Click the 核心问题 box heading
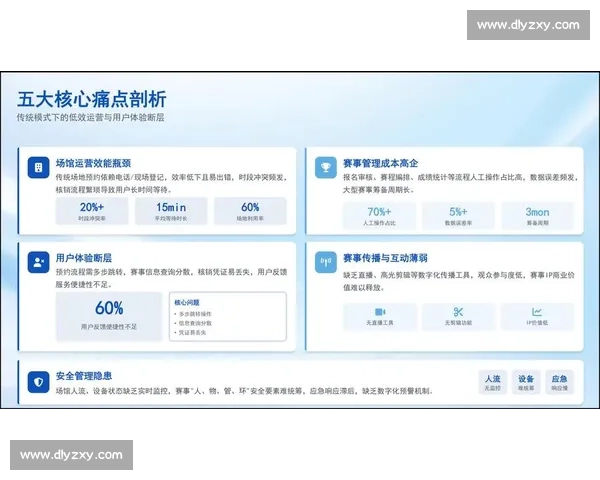This screenshot has height=480, width=600. tap(187, 302)
